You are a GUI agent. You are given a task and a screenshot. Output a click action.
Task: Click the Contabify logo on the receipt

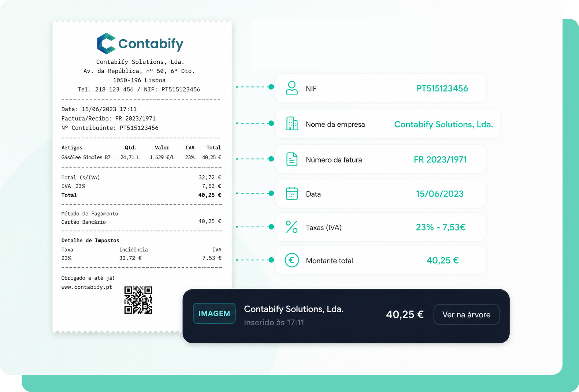tap(140, 44)
